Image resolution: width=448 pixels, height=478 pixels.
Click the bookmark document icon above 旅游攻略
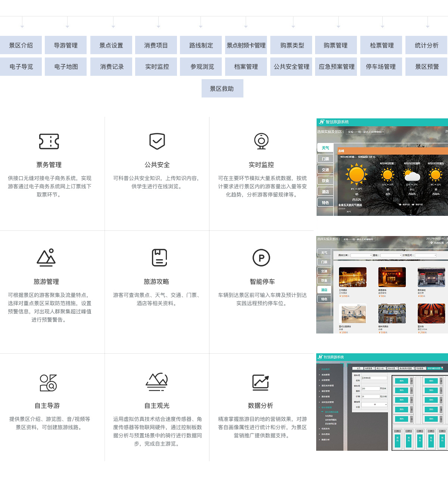(x=159, y=258)
